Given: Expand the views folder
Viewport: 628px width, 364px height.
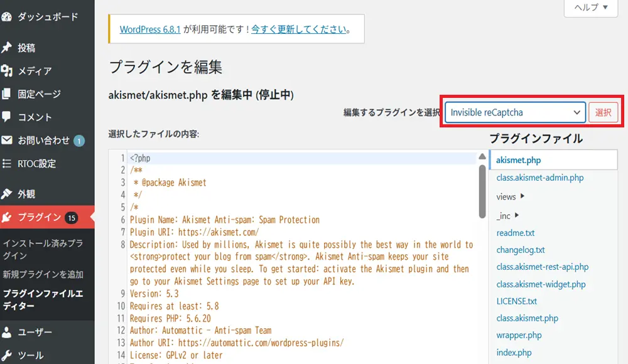Looking at the screenshot, I should click(x=510, y=196).
